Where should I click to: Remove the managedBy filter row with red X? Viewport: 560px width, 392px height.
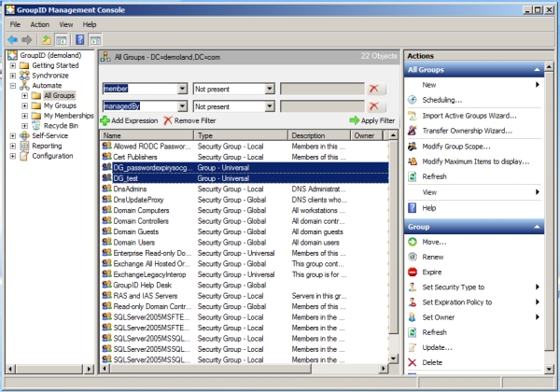[x=376, y=106]
